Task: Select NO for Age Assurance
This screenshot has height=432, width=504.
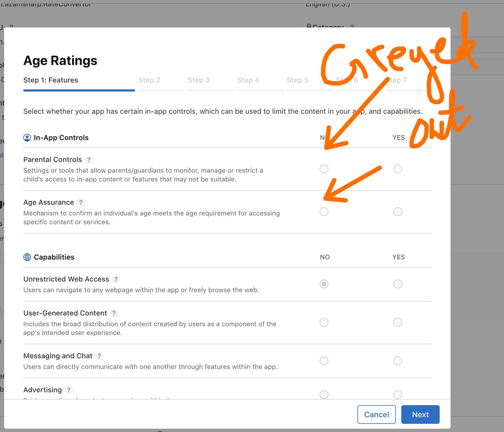Action: 324,212
